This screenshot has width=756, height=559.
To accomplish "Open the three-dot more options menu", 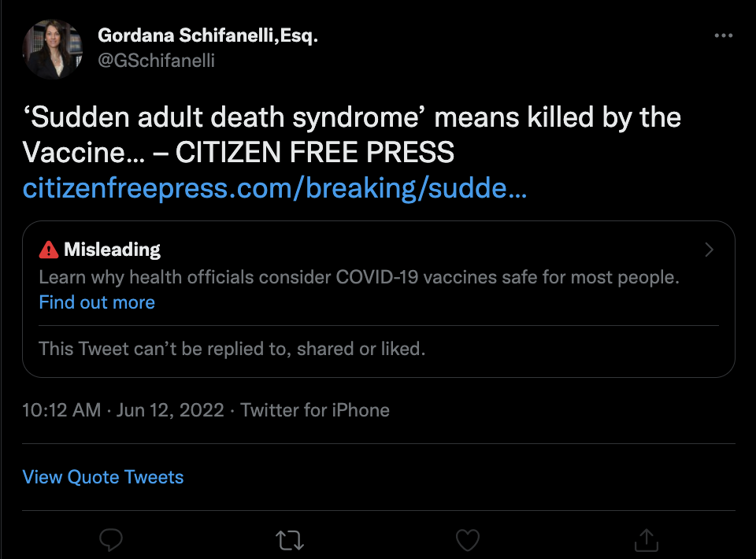I will point(723,36).
